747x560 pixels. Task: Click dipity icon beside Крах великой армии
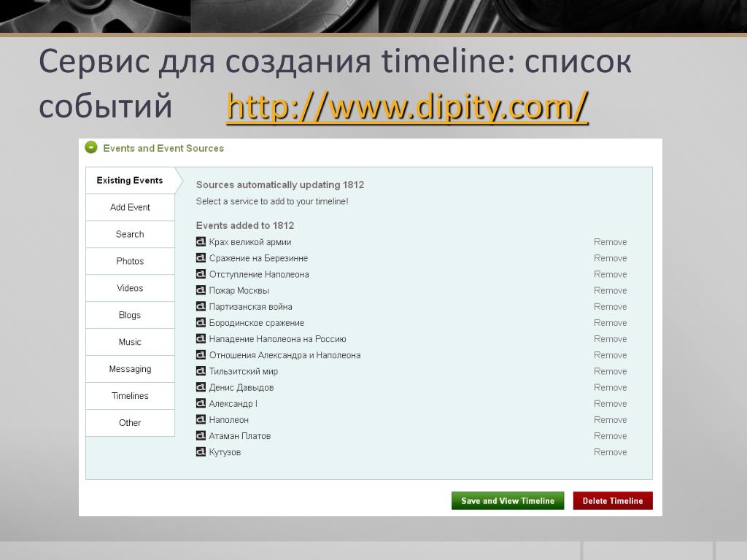click(x=201, y=241)
